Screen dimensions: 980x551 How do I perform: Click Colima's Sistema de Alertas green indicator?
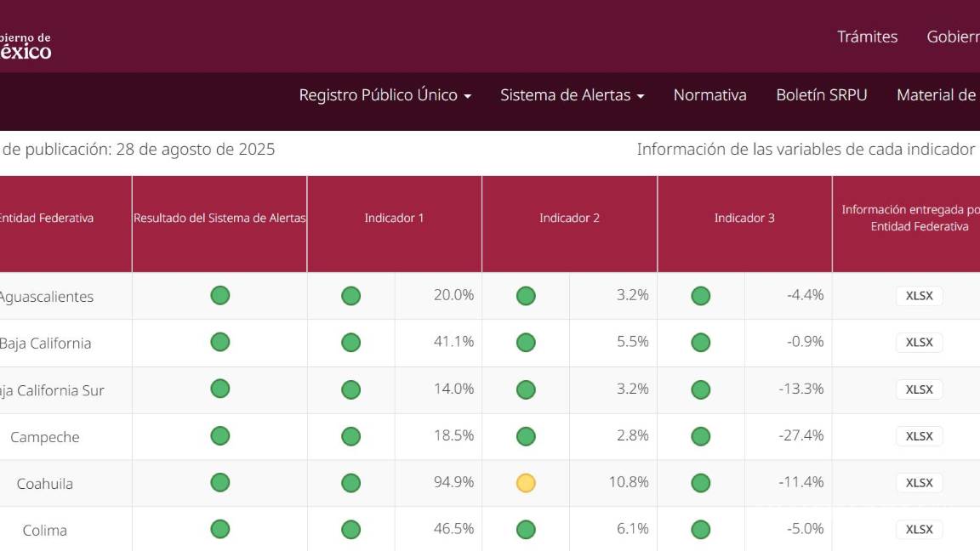(219, 529)
